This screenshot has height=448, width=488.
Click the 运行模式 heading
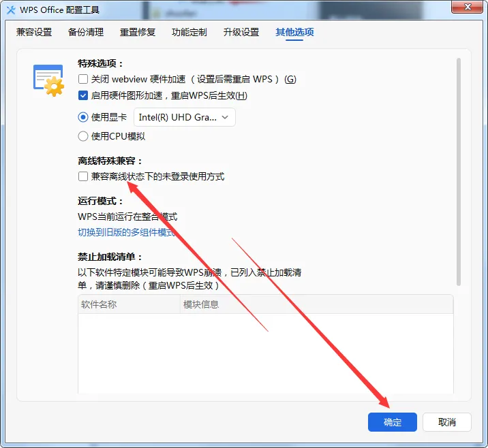pos(100,201)
